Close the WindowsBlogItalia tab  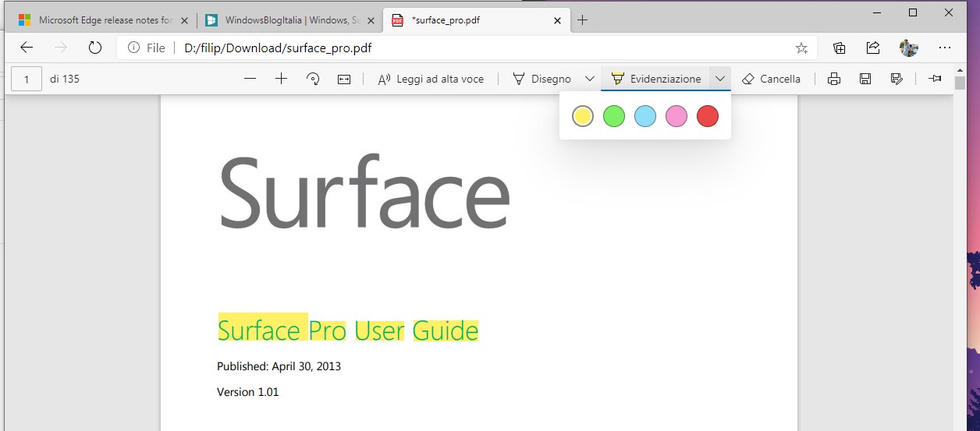tap(371, 20)
